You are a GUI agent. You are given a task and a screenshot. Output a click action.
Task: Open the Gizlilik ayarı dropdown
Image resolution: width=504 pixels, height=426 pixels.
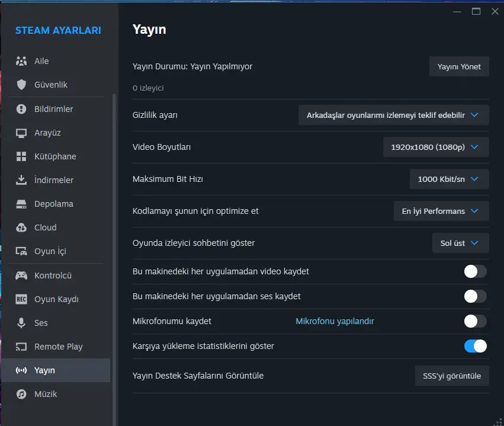(393, 115)
